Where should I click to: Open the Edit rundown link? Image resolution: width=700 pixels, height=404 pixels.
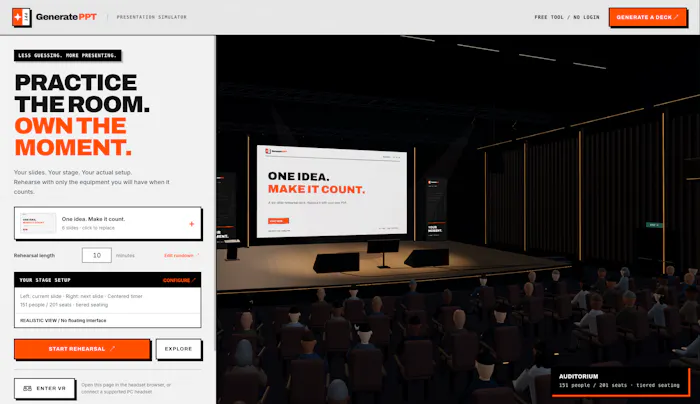(x=181, y=256)
